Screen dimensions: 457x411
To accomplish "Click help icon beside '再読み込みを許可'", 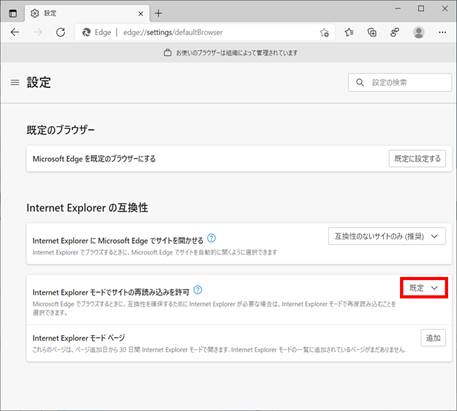I will click(x=198, y=290).
